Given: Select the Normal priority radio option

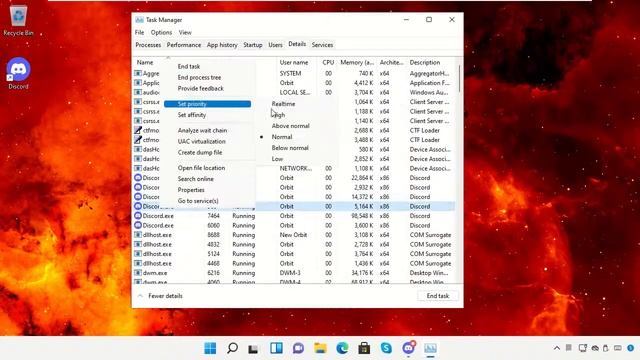Looking at the screenshot, I should [x=262, y=137].
